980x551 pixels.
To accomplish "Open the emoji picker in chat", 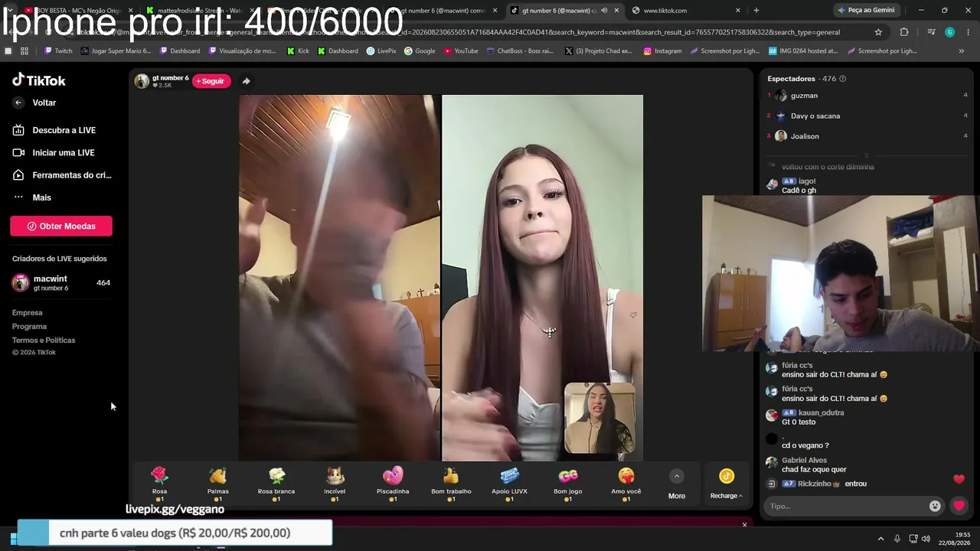I will (x=935, y=506).
